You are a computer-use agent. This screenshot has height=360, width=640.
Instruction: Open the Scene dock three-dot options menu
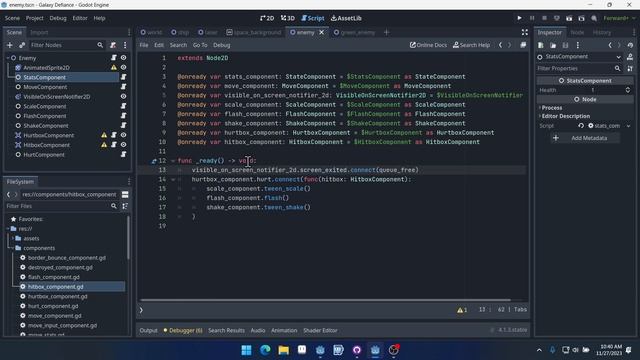point(125,45)
